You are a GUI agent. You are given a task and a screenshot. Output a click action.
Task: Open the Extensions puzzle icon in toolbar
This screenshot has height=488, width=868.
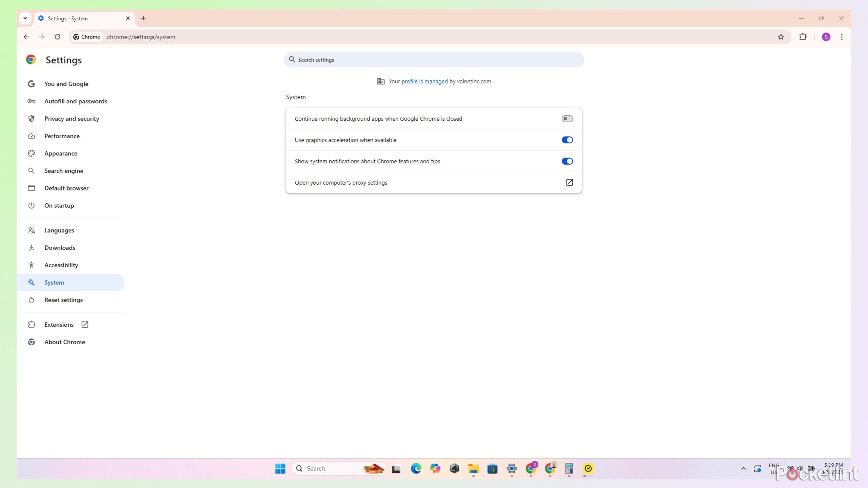click(803, 37)
